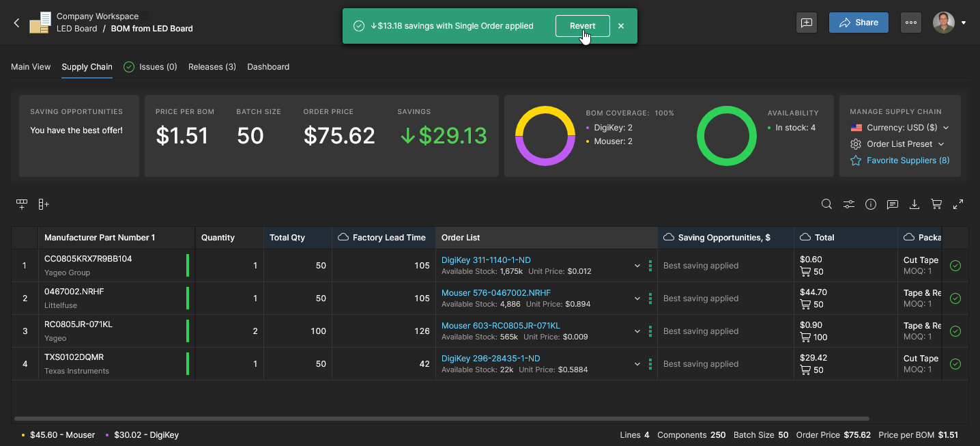The height and width of the screenshot is (446, 980).
Task: Click the add row icon
Action: [22, 204]
